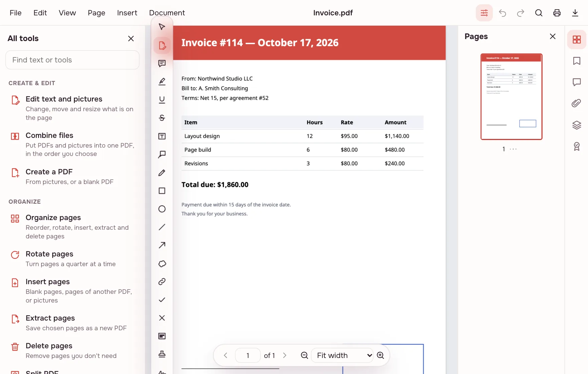This screenshot has height=374, width=588.
Task: Pick the straight line tool
Action: [x=162, y=227]
